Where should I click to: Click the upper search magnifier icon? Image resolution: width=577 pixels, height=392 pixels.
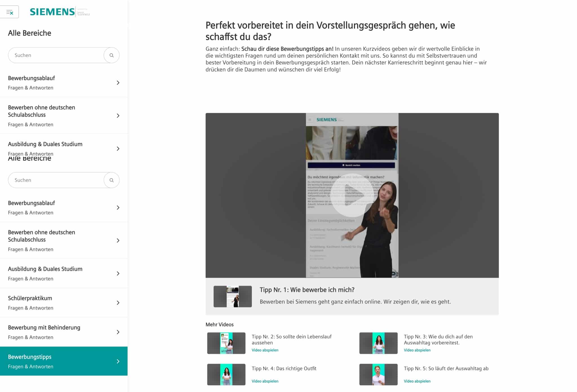tap(112, 55)
